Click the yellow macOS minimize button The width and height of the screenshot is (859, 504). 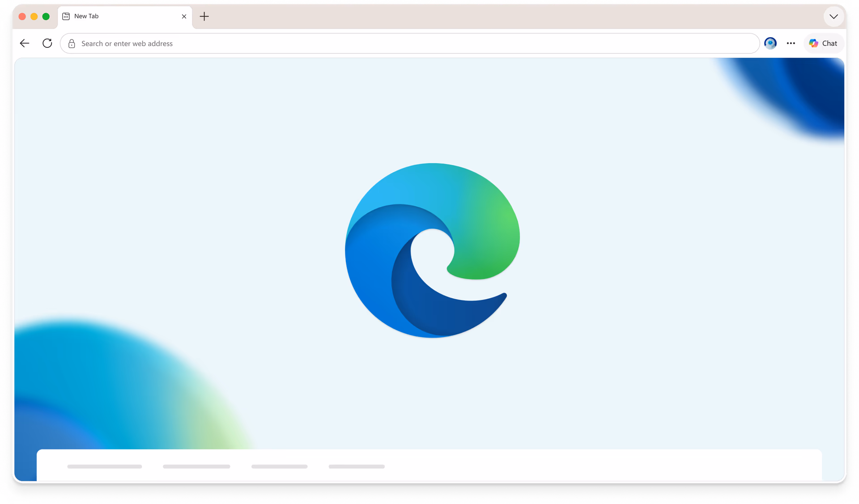click(34, 17)
